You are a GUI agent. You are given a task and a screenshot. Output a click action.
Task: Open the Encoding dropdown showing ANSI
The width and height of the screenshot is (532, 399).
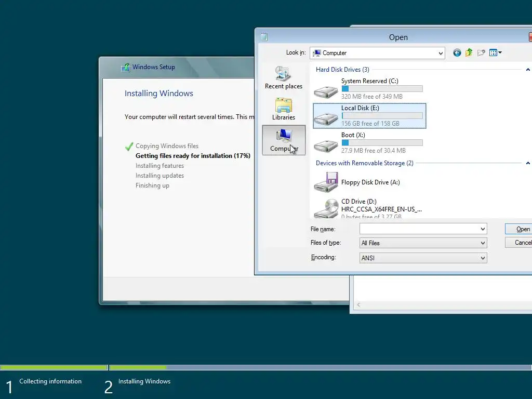(x=423, y=258)
